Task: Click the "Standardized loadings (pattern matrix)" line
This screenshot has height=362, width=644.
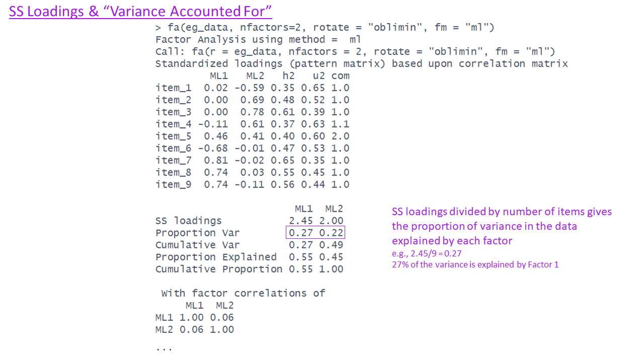Action: coord(361,64)
